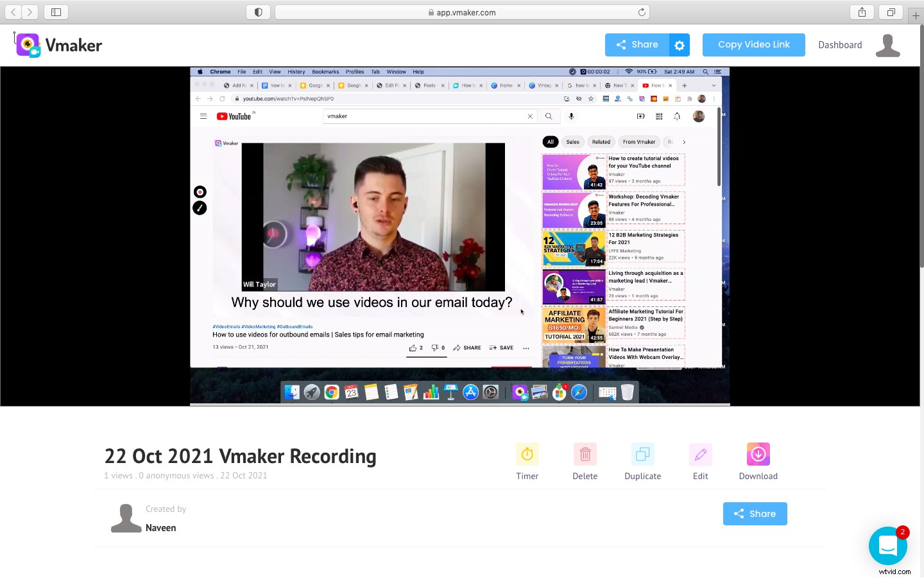924x578 pixels.
Task: Click the Copy Video Link button
Action: coord(753,44)
